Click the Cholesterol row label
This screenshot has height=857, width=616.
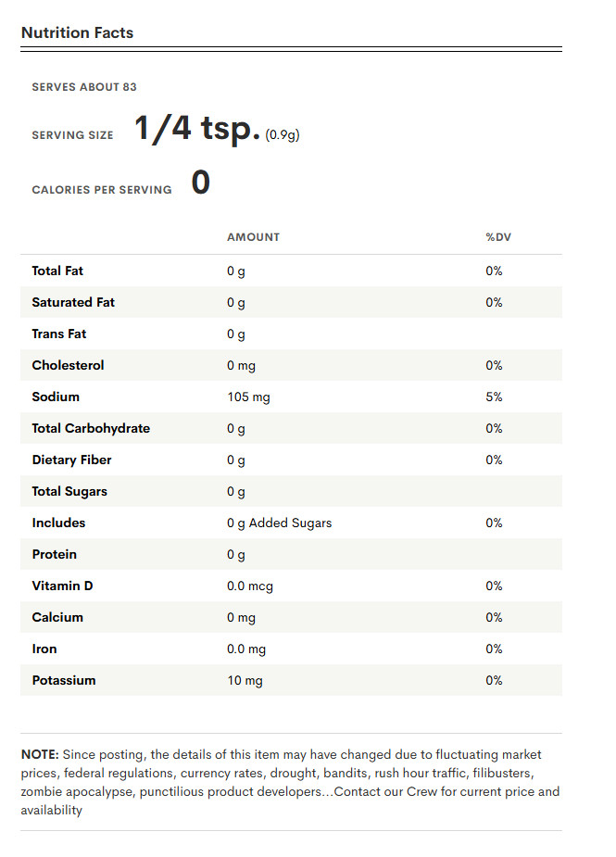(x=68, y=365)
